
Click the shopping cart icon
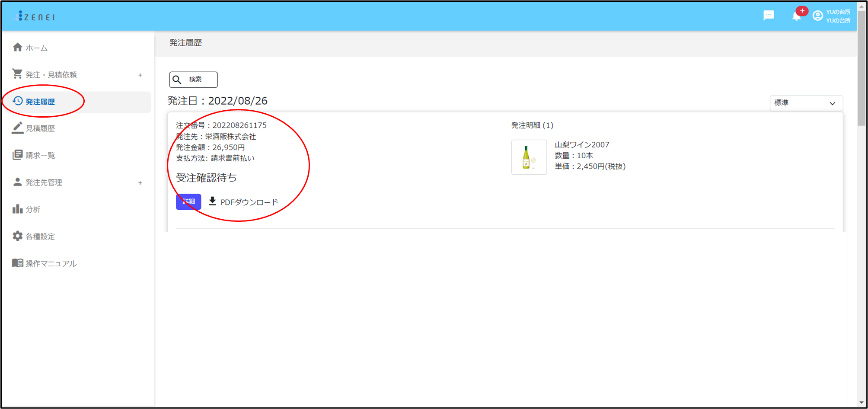click(17, 74)
